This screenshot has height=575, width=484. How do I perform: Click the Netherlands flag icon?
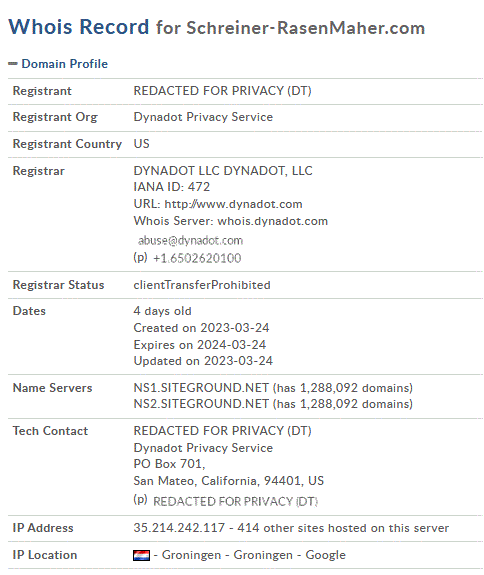coord(141,555)
